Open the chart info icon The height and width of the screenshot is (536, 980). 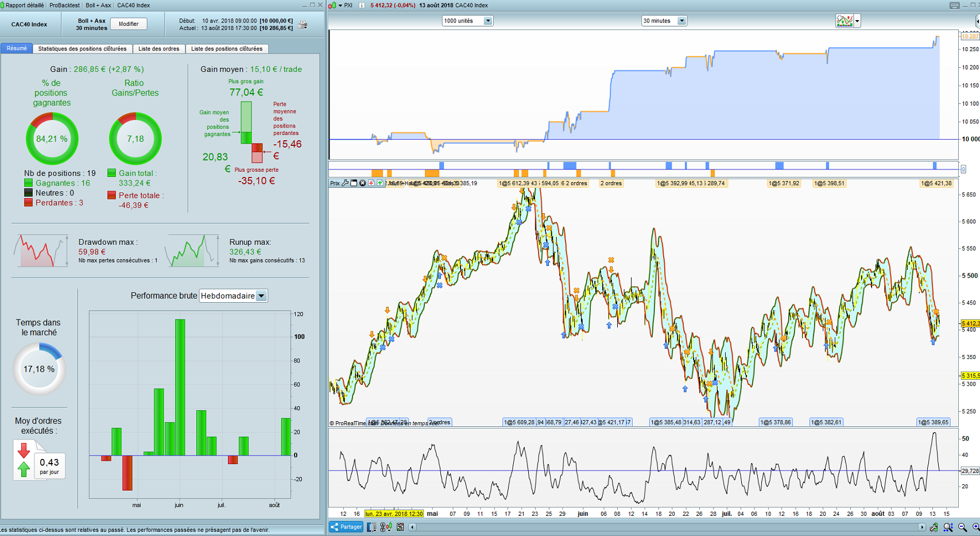pos(362,5)
